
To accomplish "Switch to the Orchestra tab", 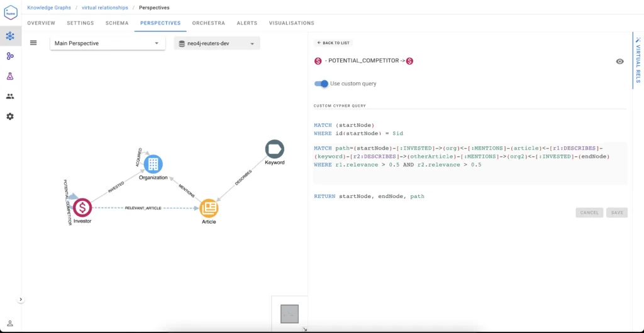I will (x=209, y=23).
